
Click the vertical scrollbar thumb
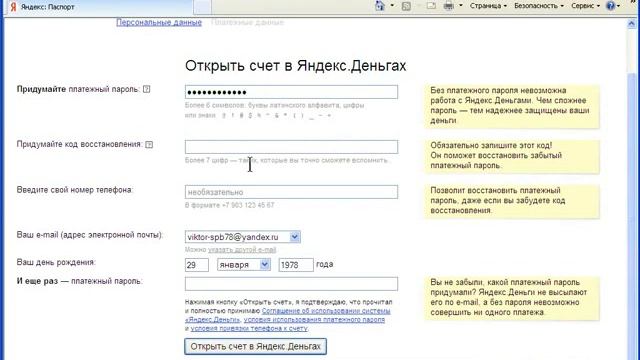[x=631, y=216]
